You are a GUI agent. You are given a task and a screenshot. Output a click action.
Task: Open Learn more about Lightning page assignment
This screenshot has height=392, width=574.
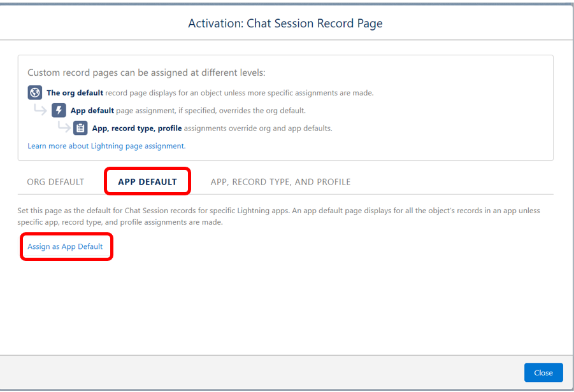pos(106,146)
